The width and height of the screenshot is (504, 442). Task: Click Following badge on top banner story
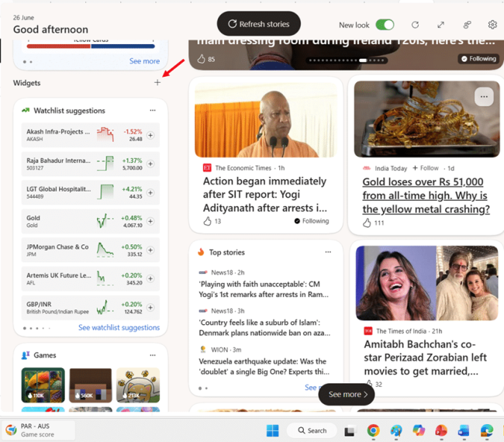(478, 58)
